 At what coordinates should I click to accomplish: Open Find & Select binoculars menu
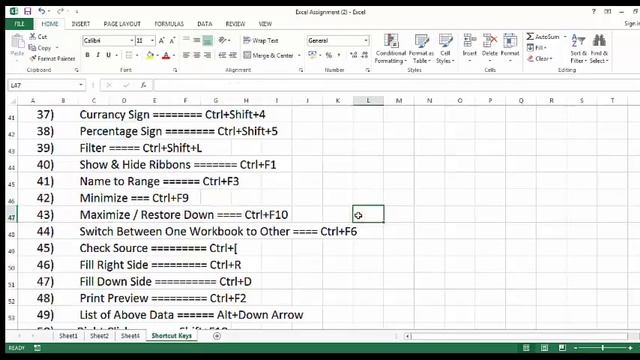[x=599, y=49]
